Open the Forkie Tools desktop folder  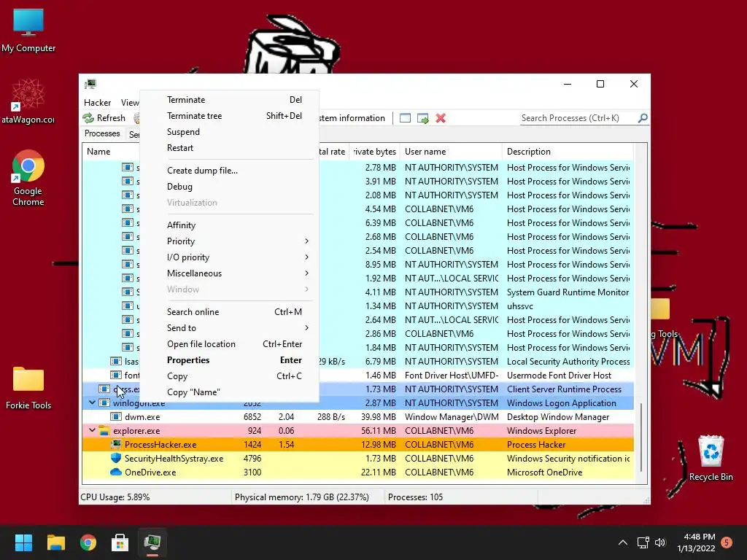click(28, 388)
